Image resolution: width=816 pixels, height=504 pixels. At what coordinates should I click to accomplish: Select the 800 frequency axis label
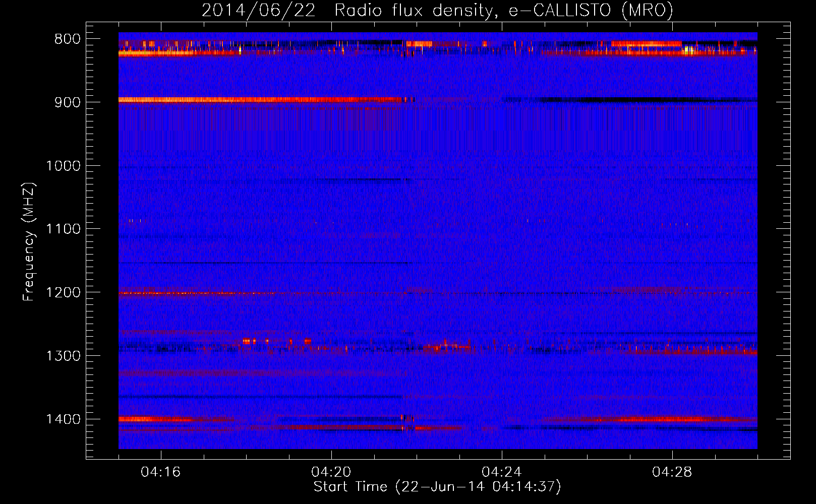(x=67, y=39)
